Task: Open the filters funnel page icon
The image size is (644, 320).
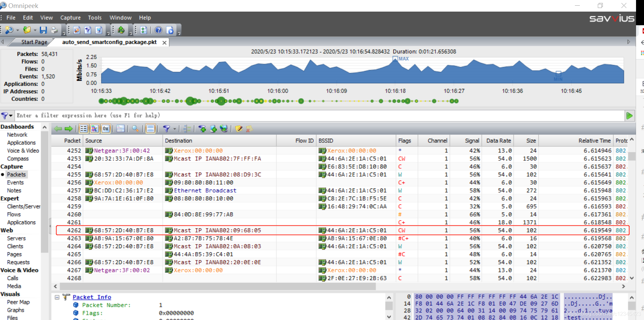Action: point(88,30)
